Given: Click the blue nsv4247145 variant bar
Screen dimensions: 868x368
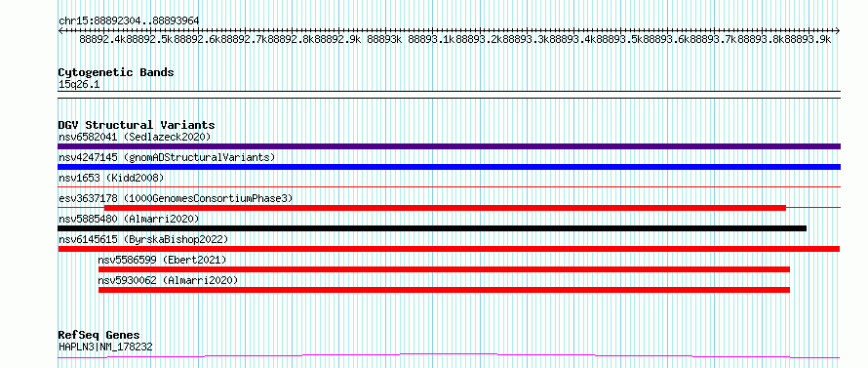Looking at the screenshot, I should tap(449, 167).
